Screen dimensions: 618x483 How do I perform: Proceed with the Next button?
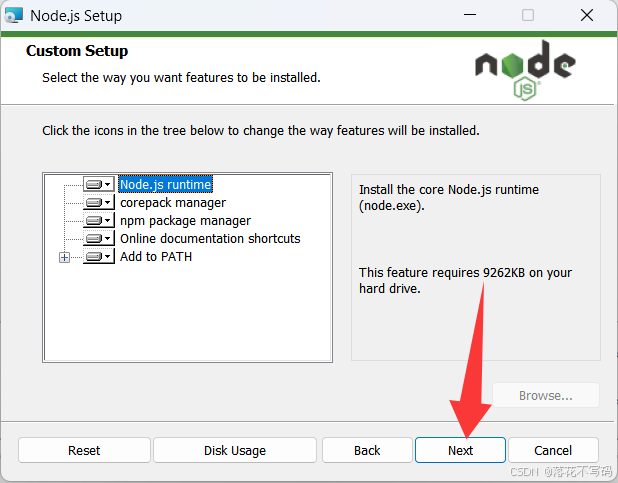coord(460,450)
